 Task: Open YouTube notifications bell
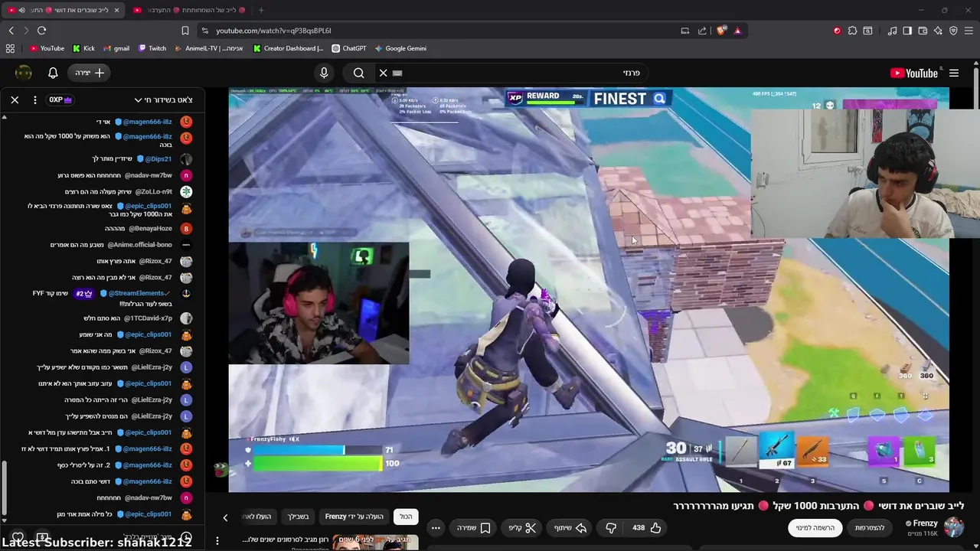tap(53, 73)
